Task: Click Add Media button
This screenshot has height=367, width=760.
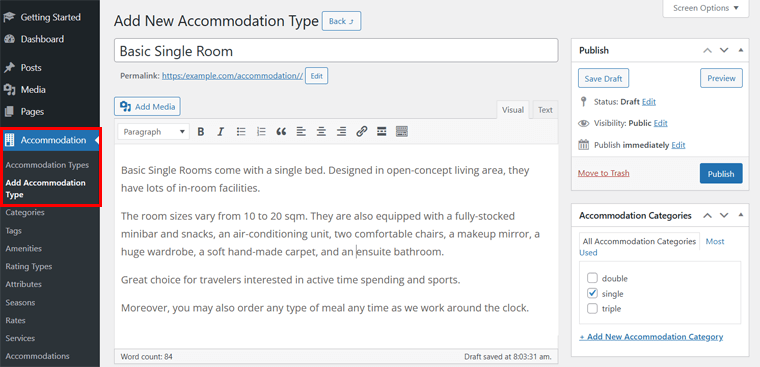Action: click(147, 107)
